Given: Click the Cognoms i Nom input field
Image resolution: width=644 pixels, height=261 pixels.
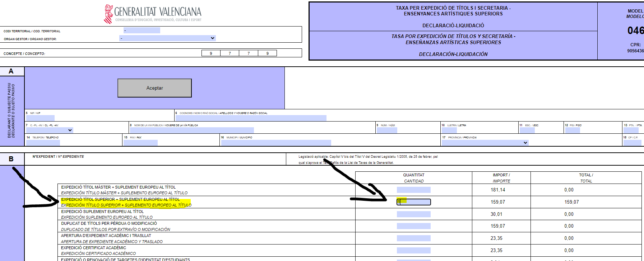Looking at the screenshot, I should (x=251, y=118).
